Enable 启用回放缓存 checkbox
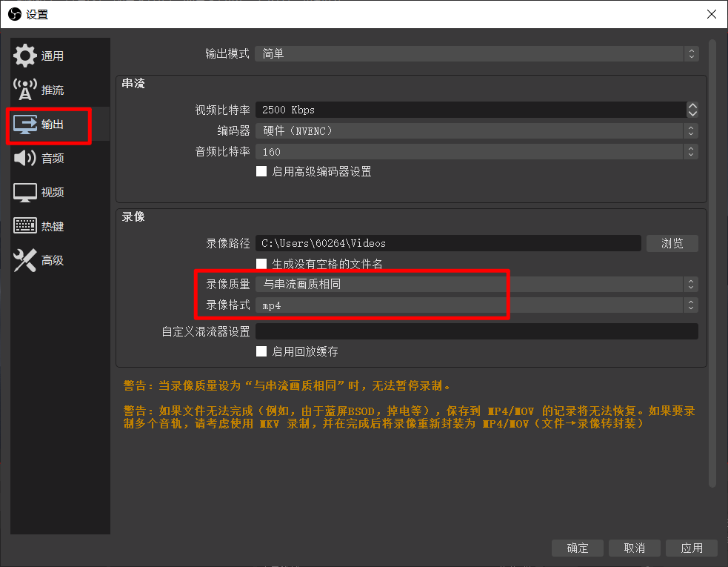The height and width of the screenshot is (567, 728). 261,351
